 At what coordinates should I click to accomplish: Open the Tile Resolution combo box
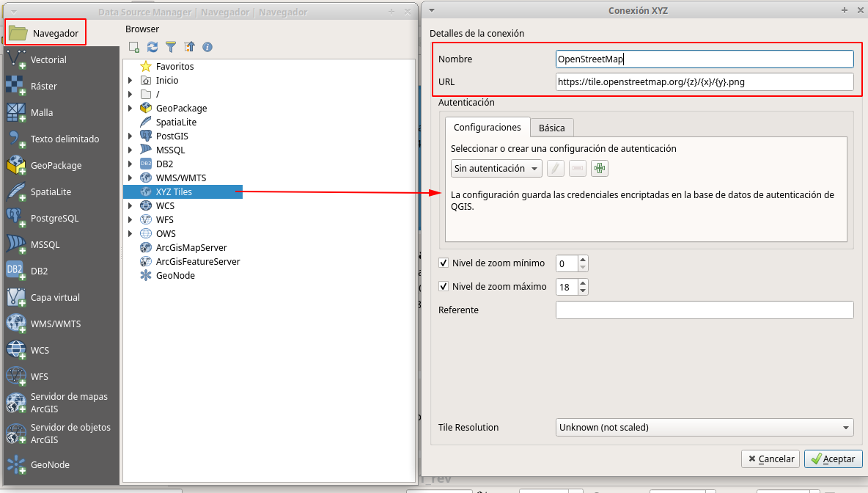[x=704, y=427]
